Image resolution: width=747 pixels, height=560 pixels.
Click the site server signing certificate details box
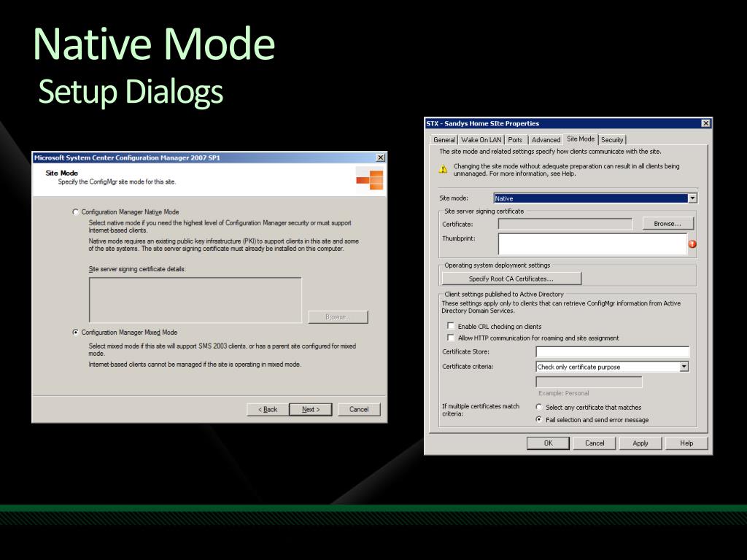click(196, 300)
